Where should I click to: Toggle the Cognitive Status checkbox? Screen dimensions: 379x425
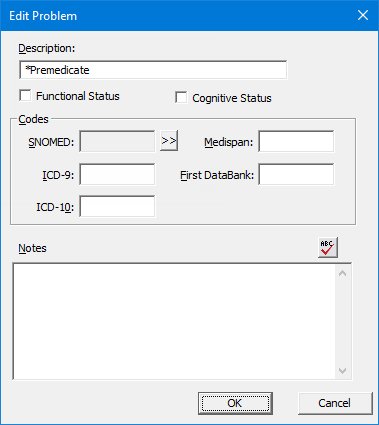(x=181, y=98)
